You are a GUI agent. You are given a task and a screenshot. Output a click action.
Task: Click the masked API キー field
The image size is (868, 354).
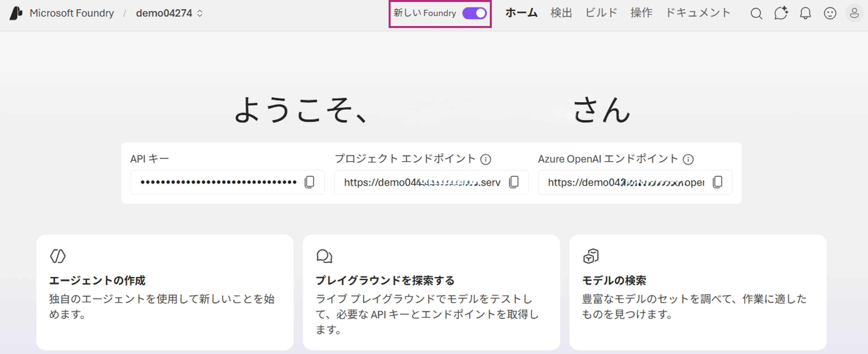[x=228, y=182]
